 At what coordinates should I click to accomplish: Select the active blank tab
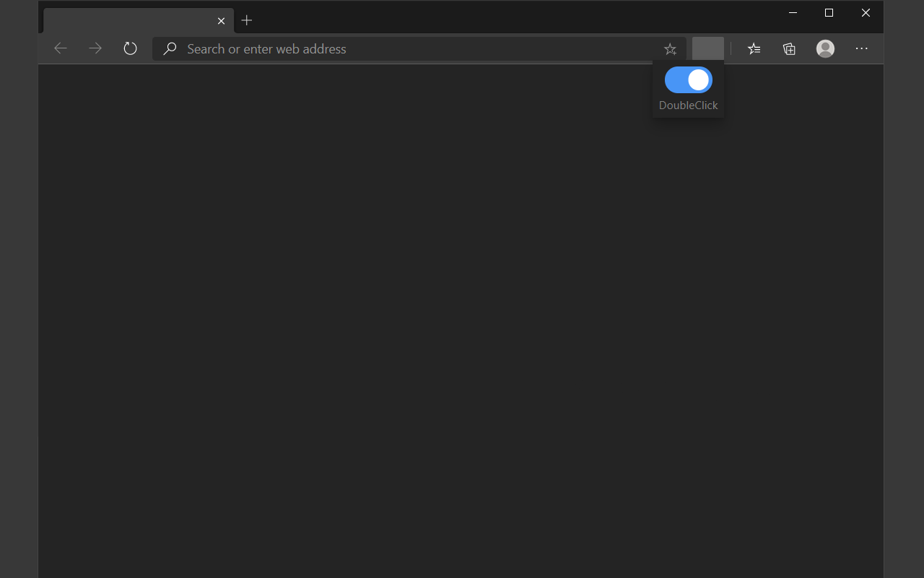139,21
